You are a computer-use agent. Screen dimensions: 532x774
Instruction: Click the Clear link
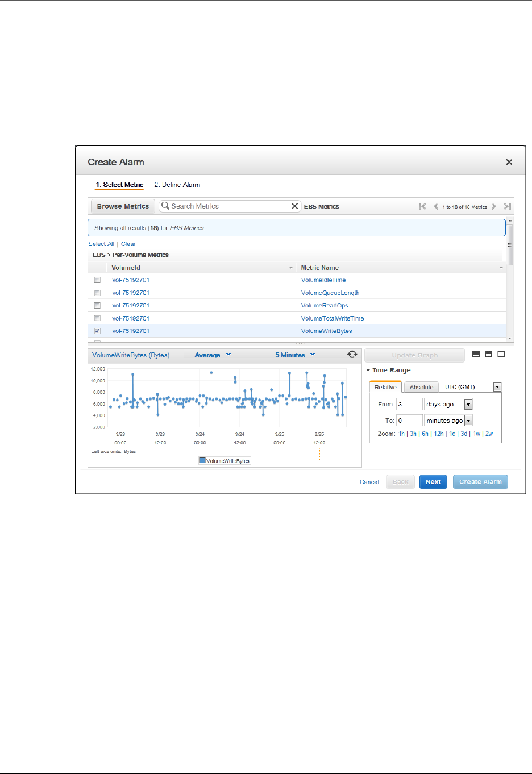coord(128,244)
